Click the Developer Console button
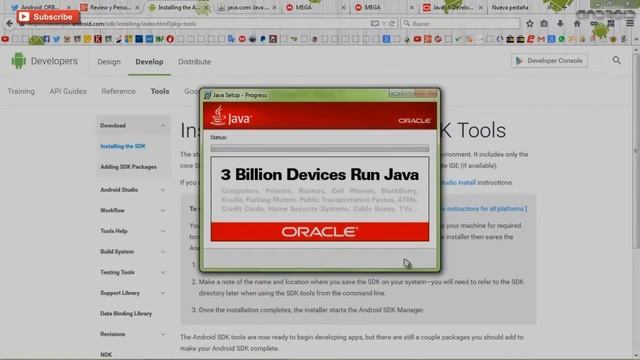 pyautogui.click(x=549, y=60)
